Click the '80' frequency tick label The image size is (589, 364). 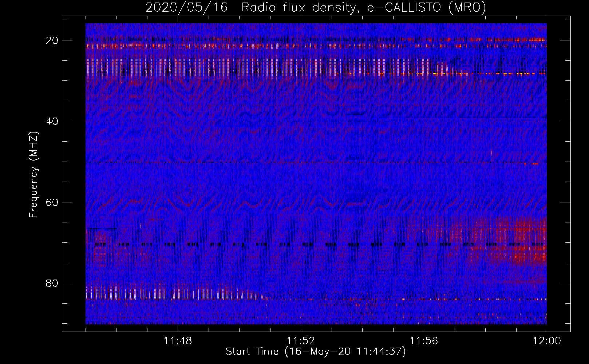52,283
